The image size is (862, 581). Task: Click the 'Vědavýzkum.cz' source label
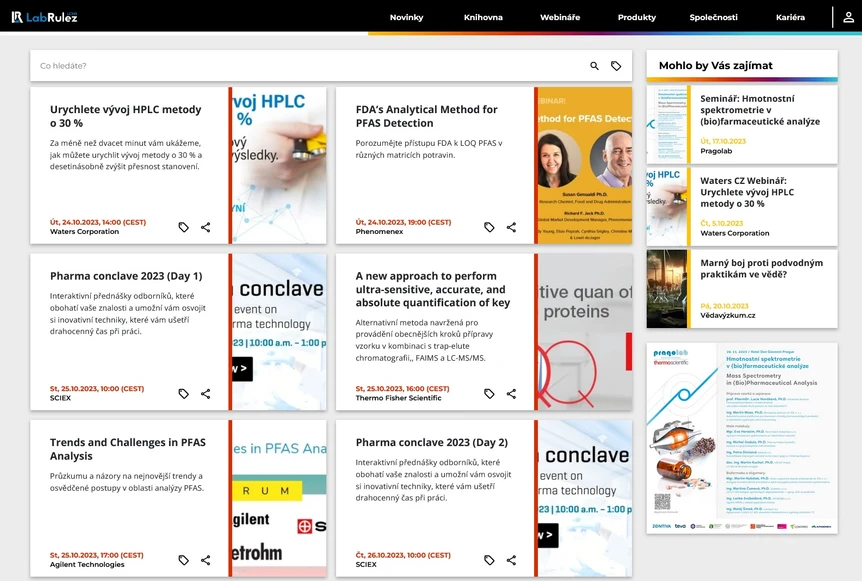[x=727, y=316]
